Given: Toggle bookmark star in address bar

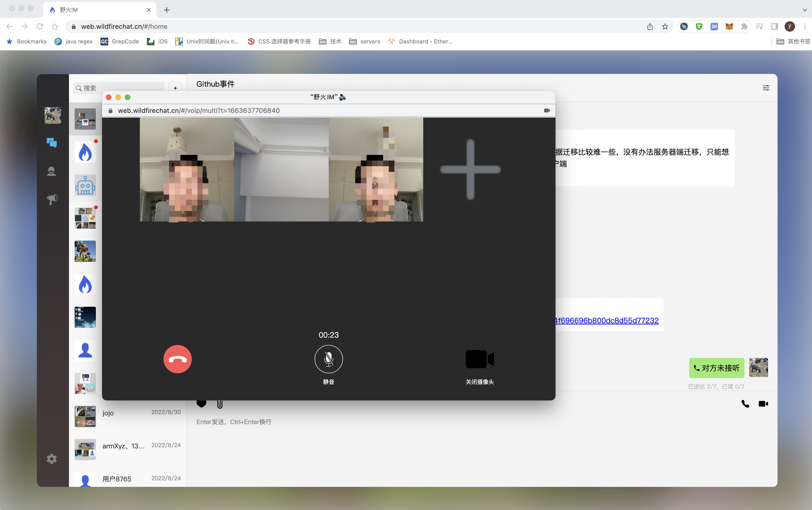Looking at the screenshot, I should coord(665,27).
